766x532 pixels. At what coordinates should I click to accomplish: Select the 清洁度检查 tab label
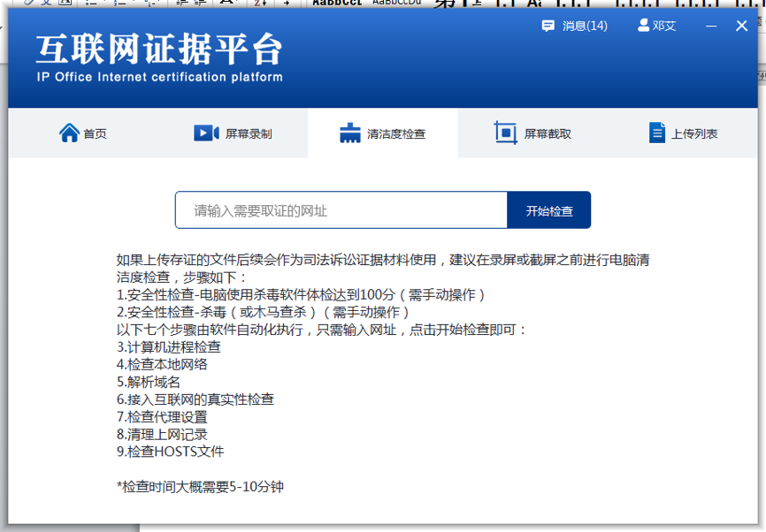tap(396, 134)
